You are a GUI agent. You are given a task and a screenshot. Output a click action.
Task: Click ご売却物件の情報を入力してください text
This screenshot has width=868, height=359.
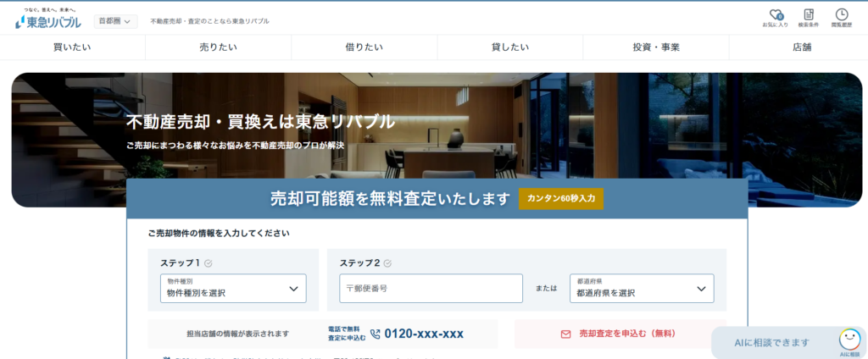tap(219, 234)
